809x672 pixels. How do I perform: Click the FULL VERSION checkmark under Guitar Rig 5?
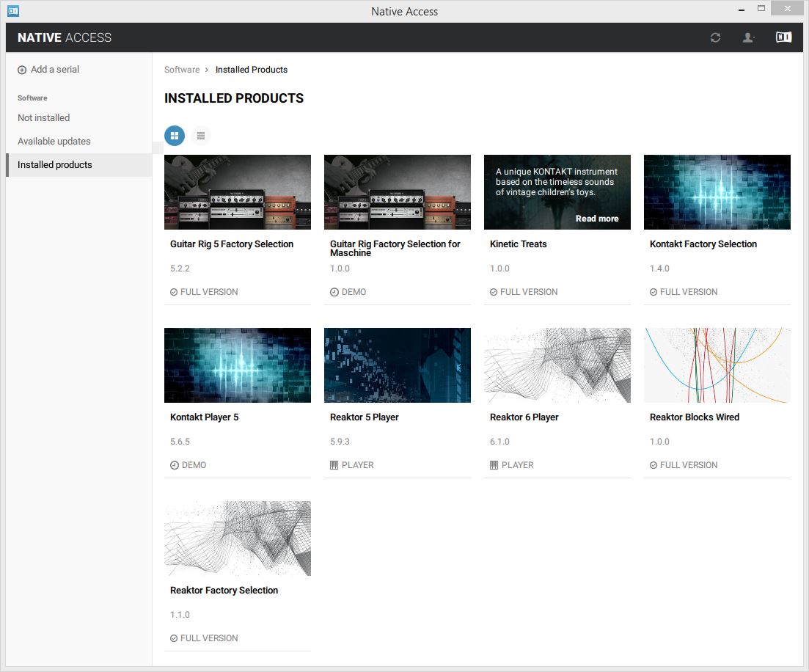(x=172, y=292)
